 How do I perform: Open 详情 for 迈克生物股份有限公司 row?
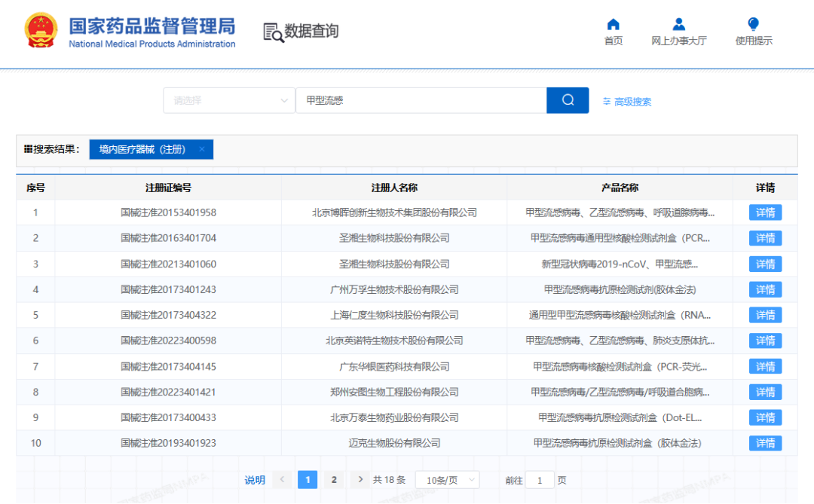765,443
